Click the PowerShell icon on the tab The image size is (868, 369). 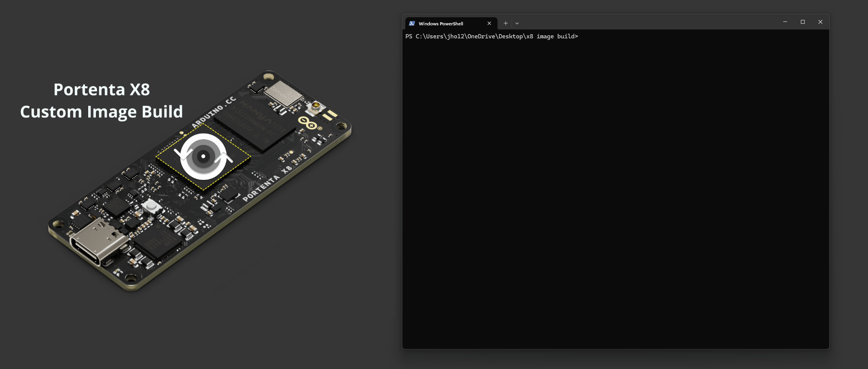[x=412, y=23]
